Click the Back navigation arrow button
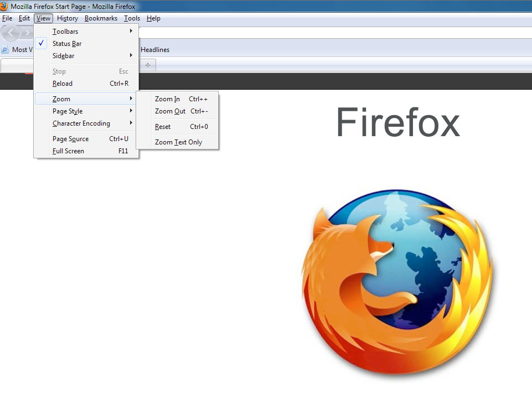Image resolution: width=532 pixels, height=409 pixels. click(x=11, y=33)
